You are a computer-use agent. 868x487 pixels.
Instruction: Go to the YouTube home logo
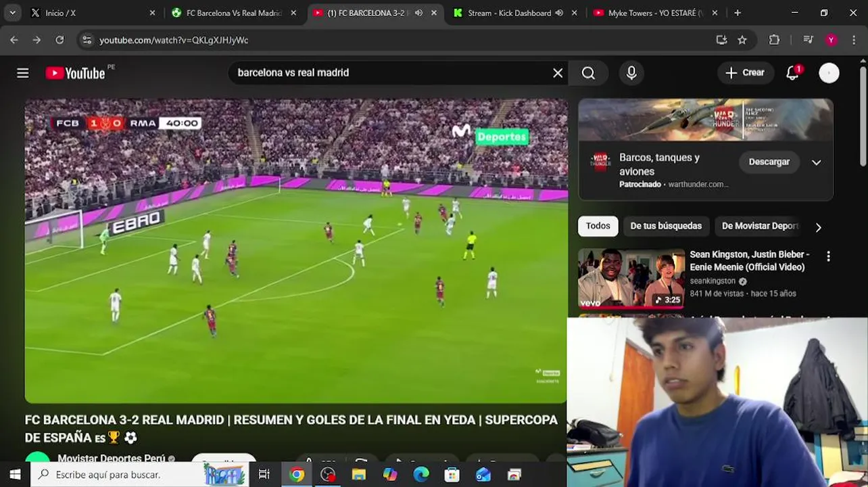coord(75,73)
